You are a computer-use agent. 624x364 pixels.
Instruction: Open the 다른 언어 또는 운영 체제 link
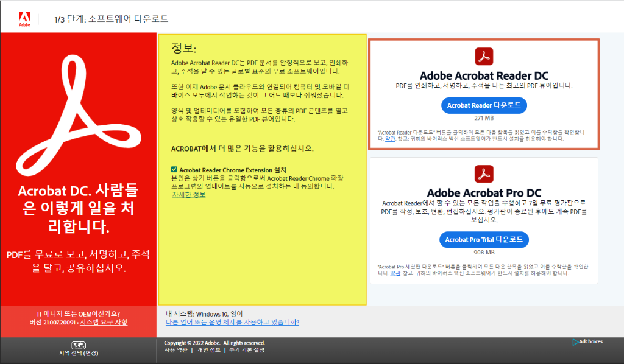tap(232, 322)
